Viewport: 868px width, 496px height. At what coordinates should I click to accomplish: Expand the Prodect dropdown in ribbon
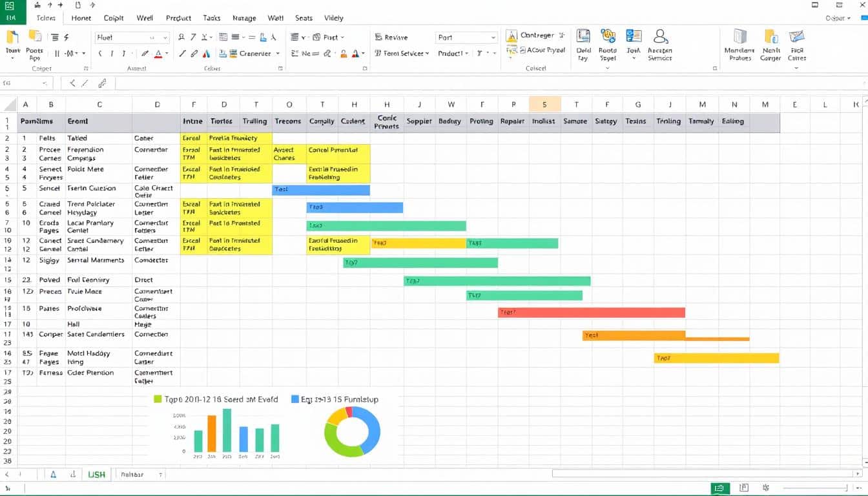(x=466, y=54)
